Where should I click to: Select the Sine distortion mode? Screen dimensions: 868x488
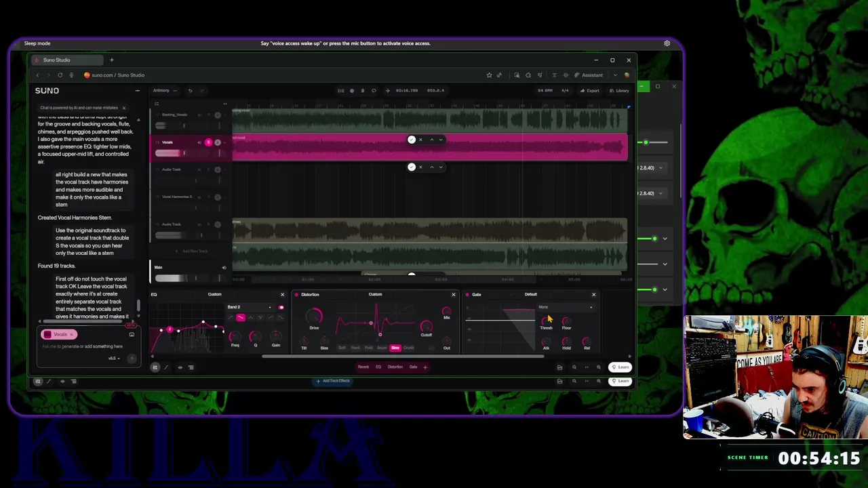pyautogui.click(x=395, y=348)
